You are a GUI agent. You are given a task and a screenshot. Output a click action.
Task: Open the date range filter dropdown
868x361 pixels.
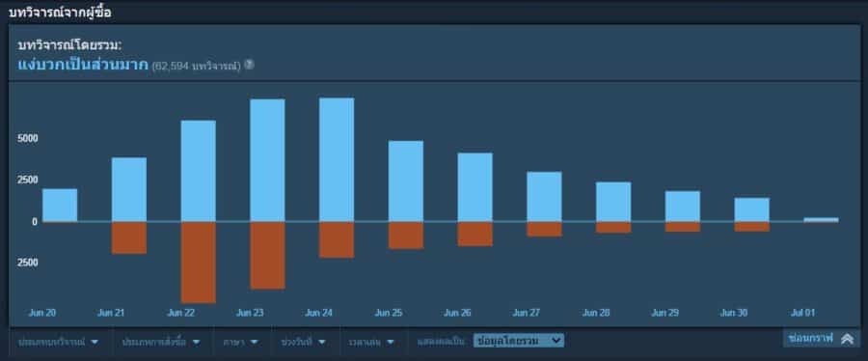pyautogui.click(x=304, y=342)
